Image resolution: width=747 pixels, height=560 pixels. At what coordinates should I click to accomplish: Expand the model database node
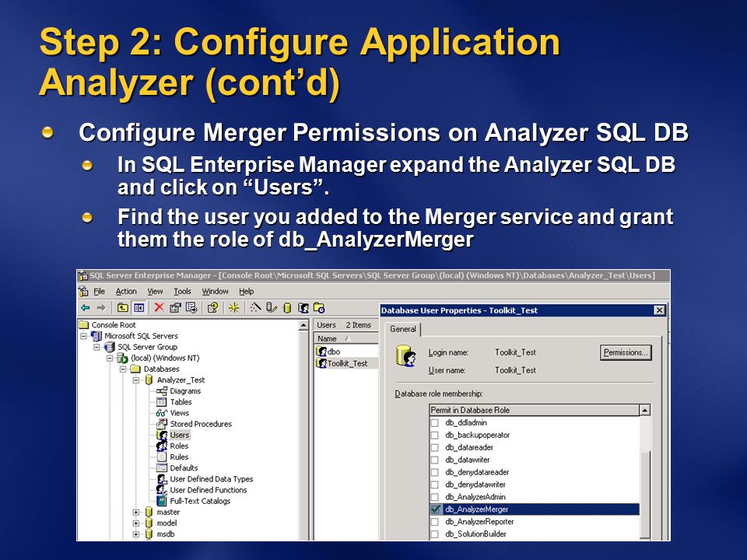135,523
